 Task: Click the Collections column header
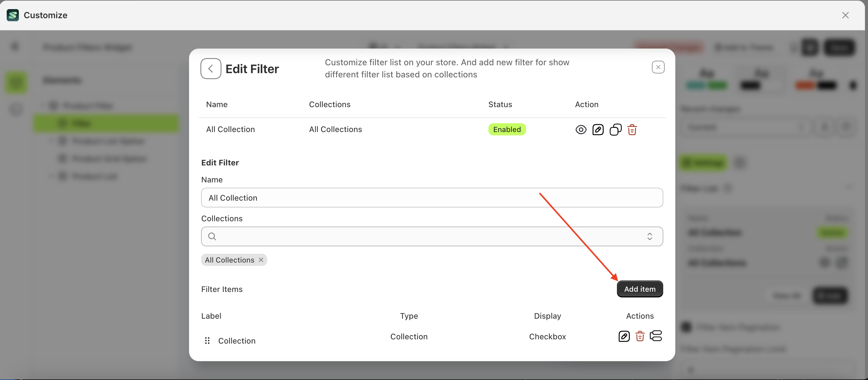point(329,104)
